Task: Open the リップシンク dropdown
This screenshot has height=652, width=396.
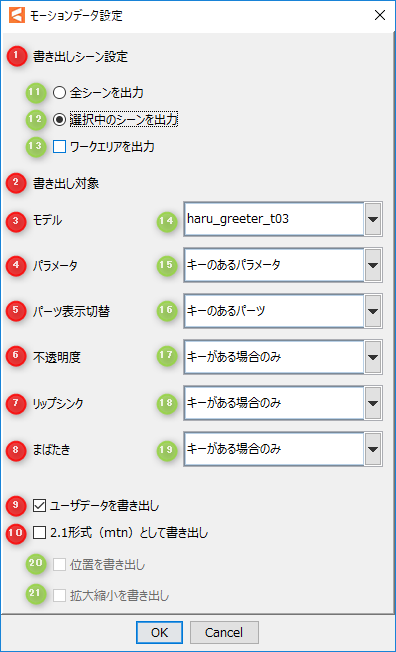Action: 282,403
